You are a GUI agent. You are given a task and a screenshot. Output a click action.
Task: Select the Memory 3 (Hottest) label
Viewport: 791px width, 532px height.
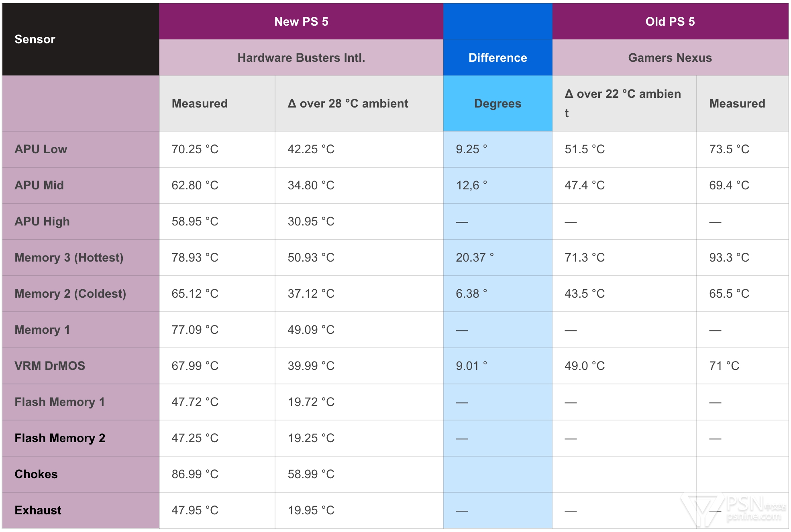point(81,258)
